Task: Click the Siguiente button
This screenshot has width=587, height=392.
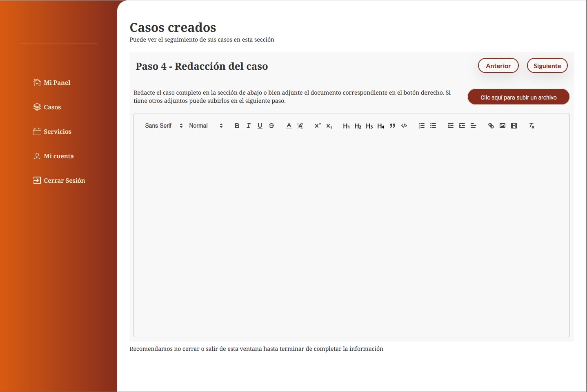Action: pyautogui.click(x=547, y=66)
